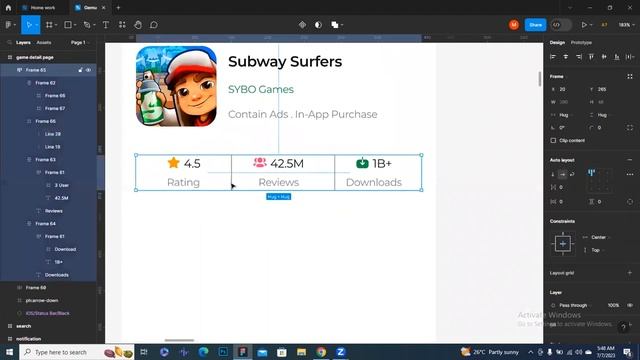Switch to the Design tab
This screenshot has height=360, width=640.
(x=557, y=42)
